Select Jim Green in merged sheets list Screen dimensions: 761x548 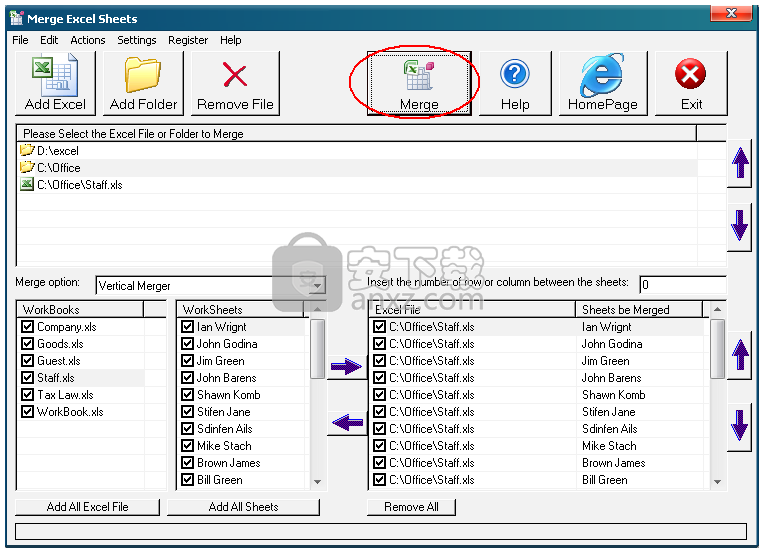tap(606, 361)
